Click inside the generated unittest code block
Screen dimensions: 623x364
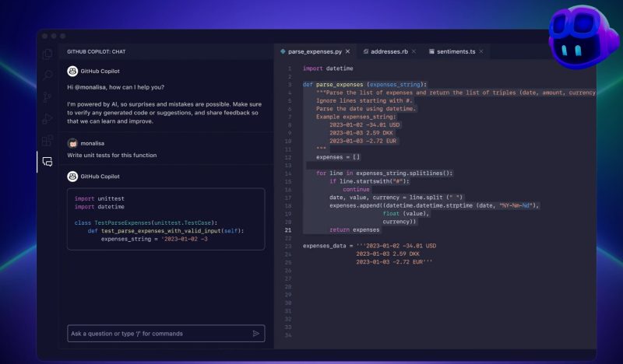165,219
